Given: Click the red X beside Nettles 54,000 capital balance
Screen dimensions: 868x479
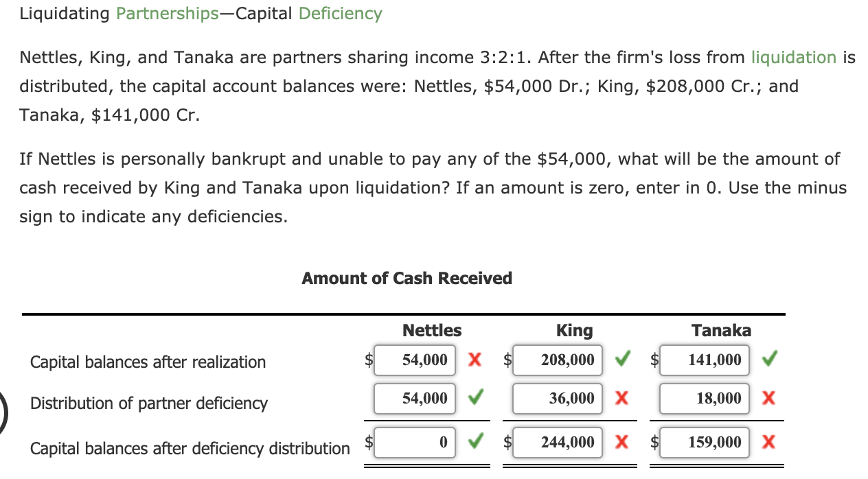Looking at the screenshot, I should point(474,360).
